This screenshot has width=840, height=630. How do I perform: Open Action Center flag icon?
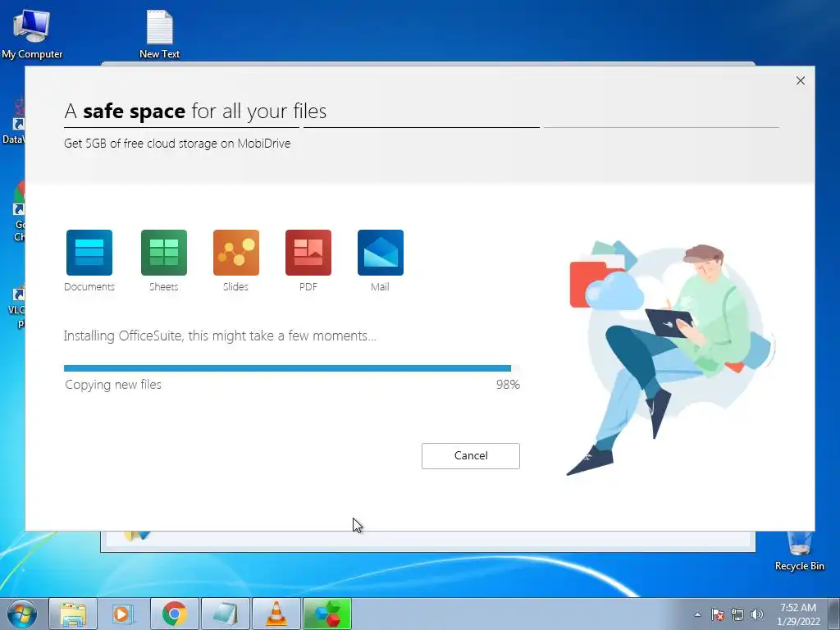point(718,614)
